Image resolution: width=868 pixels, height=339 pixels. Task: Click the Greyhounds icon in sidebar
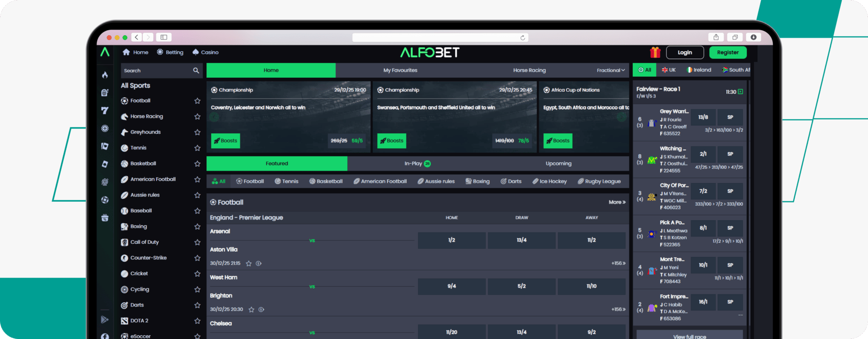click(x=124, y=132)
